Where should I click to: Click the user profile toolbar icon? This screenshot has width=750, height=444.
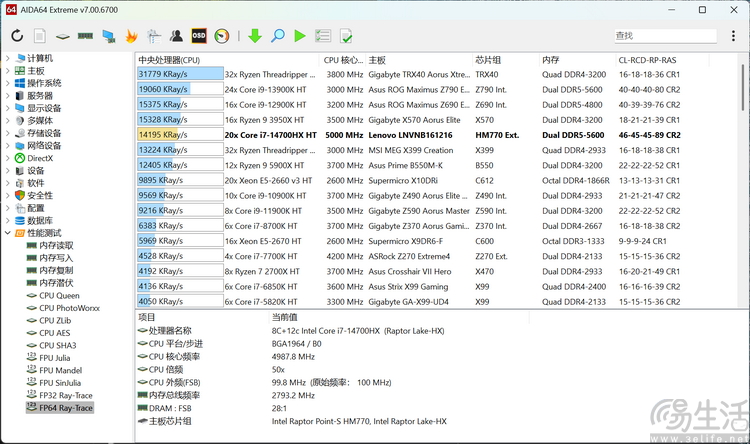(x=176, y=36)
